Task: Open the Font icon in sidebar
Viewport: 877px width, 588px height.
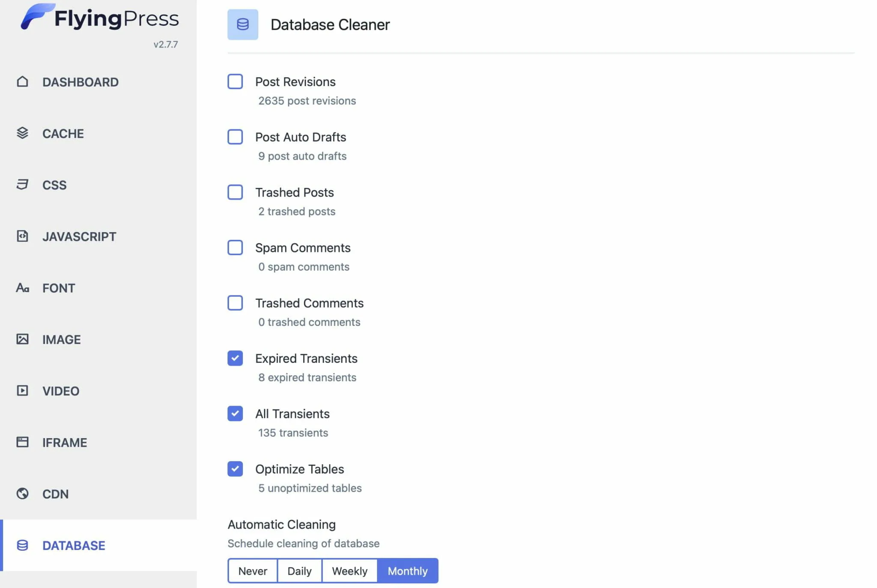Action: click(x=22, y=288)
